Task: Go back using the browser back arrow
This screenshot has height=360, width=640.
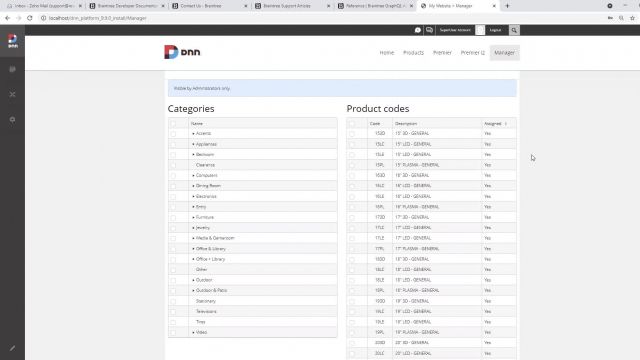Action: tap(7, 18)
